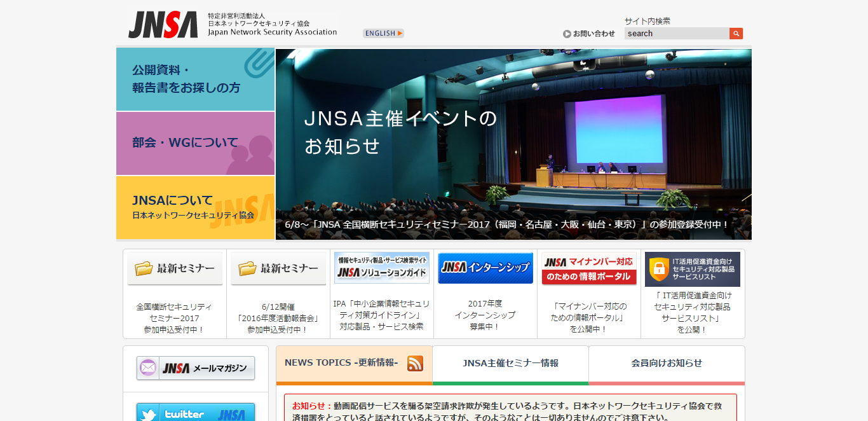868x421 pixels.
Task: Select the 「2016年度活動報告会」 参加申込受付中 text
Action: [x=278, y=318]
